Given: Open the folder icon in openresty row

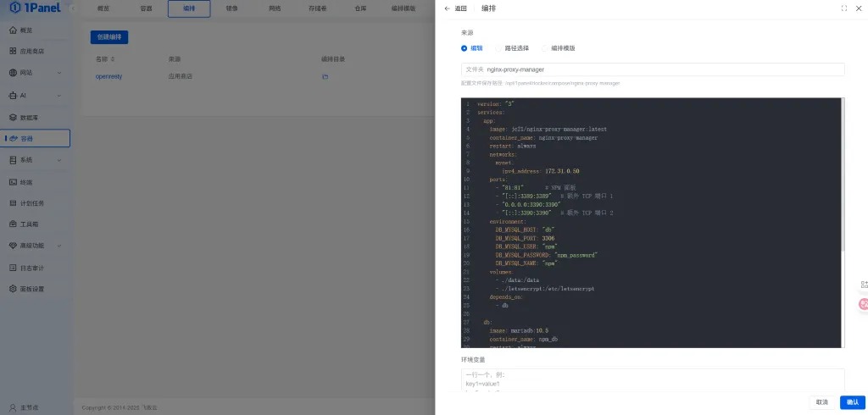Looking at the screenshot, I should pyautogui.click(x=325, y=76).
